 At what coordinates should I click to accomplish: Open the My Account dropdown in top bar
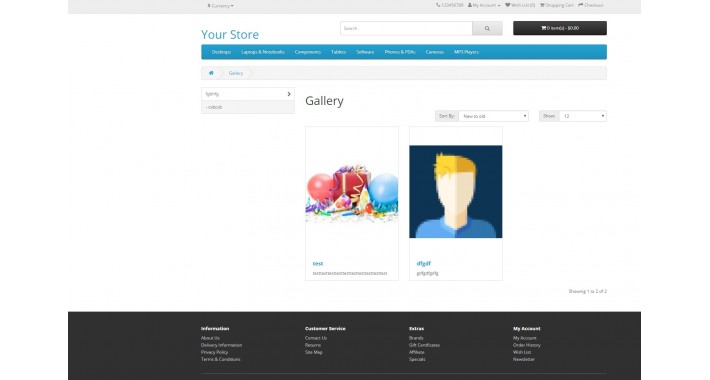click(484, 5)
